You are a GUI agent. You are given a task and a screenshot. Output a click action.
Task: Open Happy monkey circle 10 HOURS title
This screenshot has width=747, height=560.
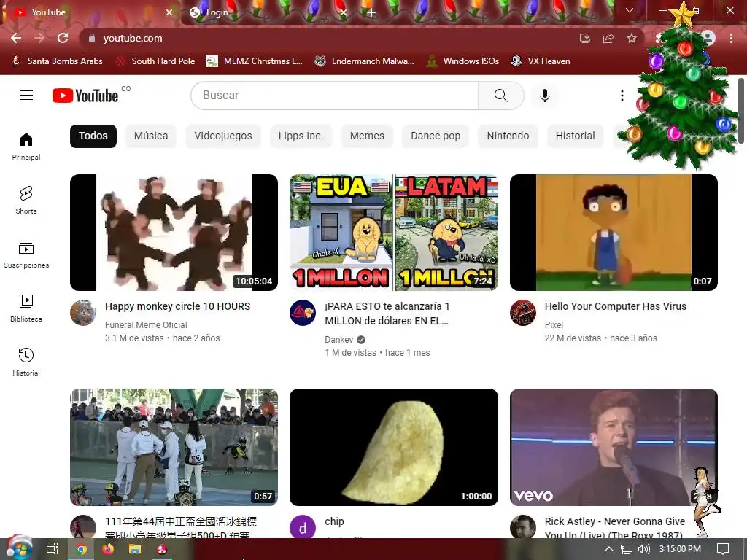pos(178,306)
